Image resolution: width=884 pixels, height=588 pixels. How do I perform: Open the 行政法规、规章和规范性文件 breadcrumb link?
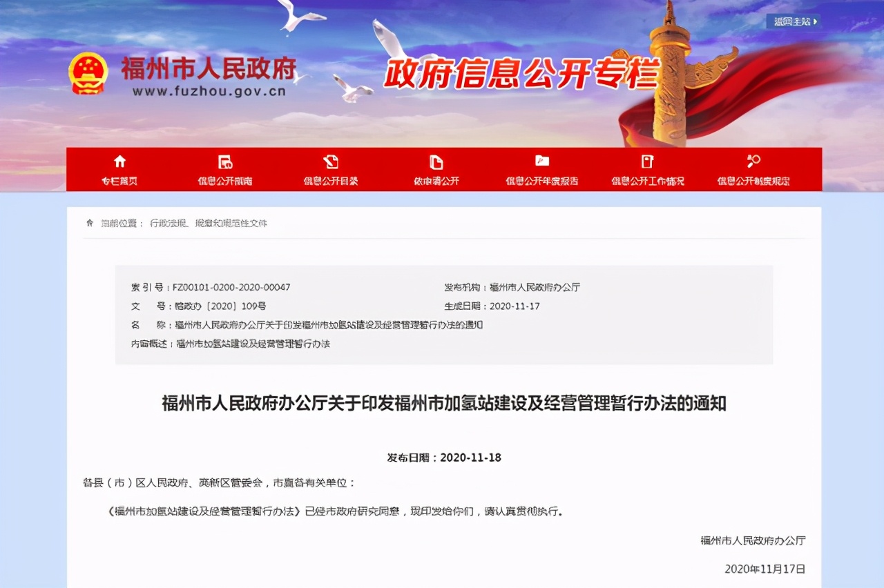coord(208,224)
